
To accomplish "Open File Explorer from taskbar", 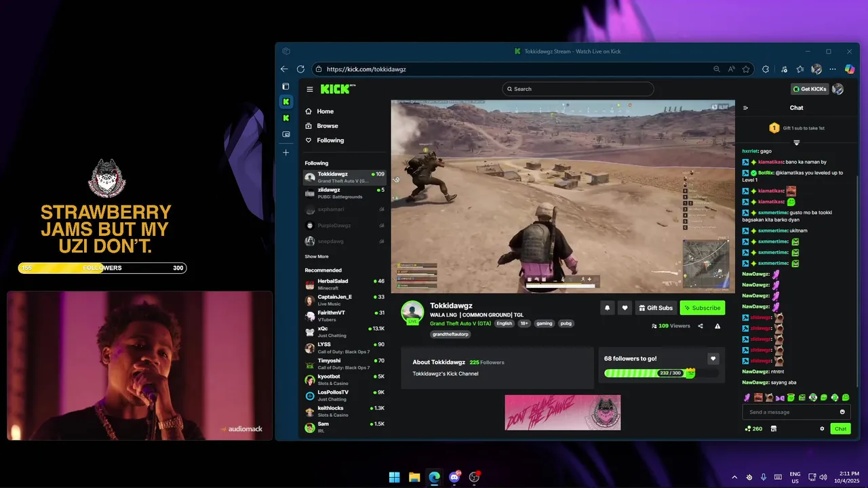I will (x=414, y=477).
